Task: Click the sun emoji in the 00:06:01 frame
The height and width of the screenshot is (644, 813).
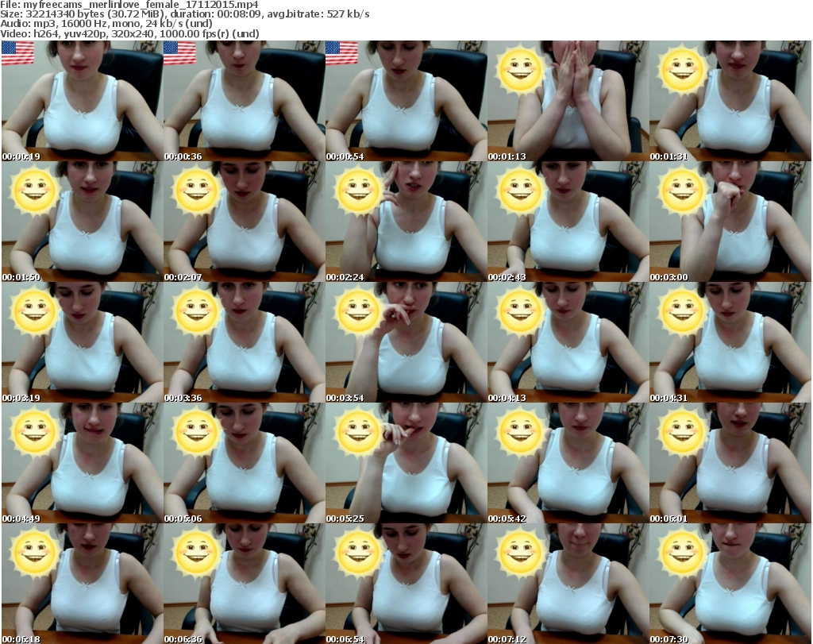Action: click(x=682, y=433)
